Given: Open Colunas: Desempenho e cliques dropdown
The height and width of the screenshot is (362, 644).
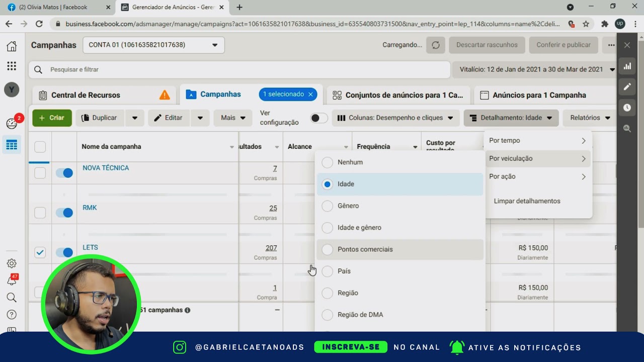Looking at the screenshot, I should pyautogui.click(x=395, y=118).
